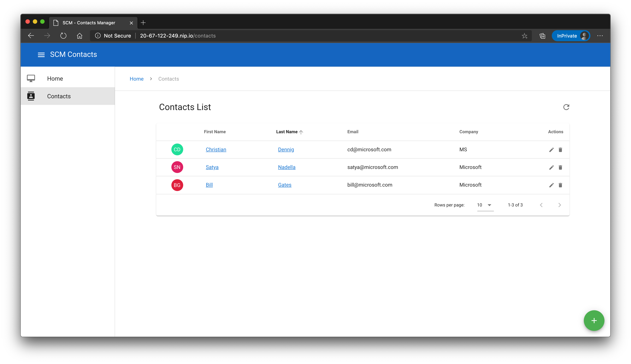The height and width of the screenshot is (364, 631).
Task: Click the Contacts sidebar icon
Action: (31, 96)
